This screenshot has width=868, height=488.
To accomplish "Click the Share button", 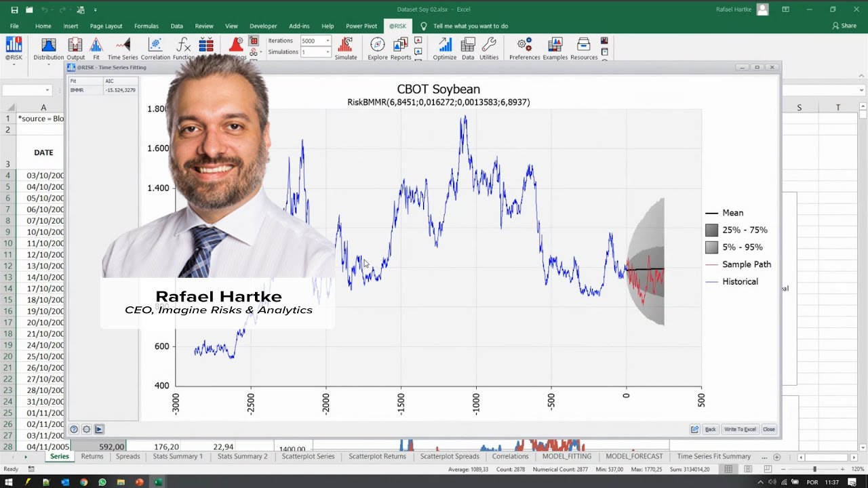I will click(844, 26).
